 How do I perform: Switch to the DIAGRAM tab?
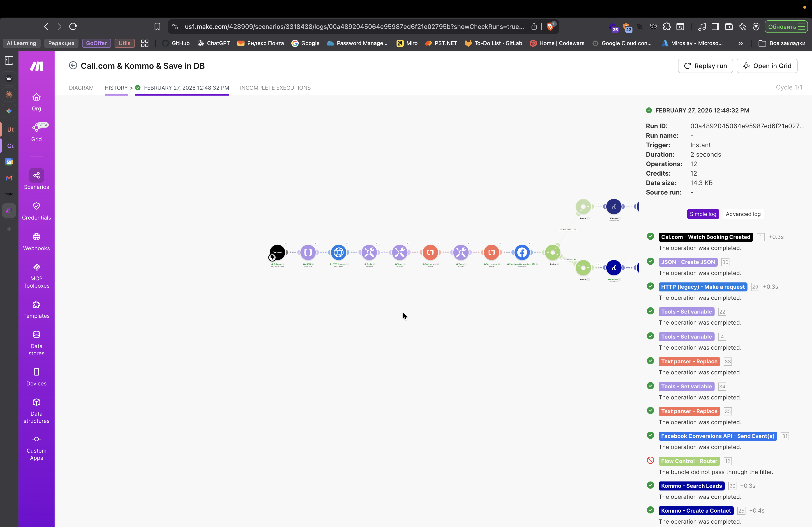tap(81, 88)
